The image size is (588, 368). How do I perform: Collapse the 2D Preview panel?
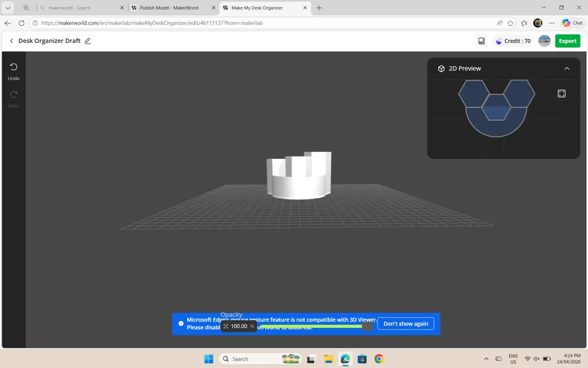[567, 68]
